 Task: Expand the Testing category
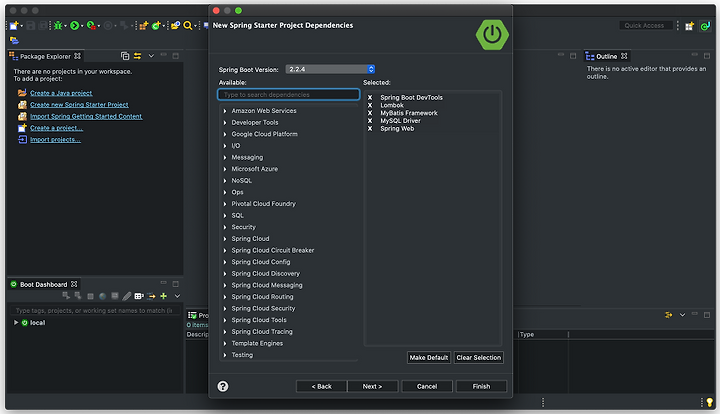pos(225,355)
